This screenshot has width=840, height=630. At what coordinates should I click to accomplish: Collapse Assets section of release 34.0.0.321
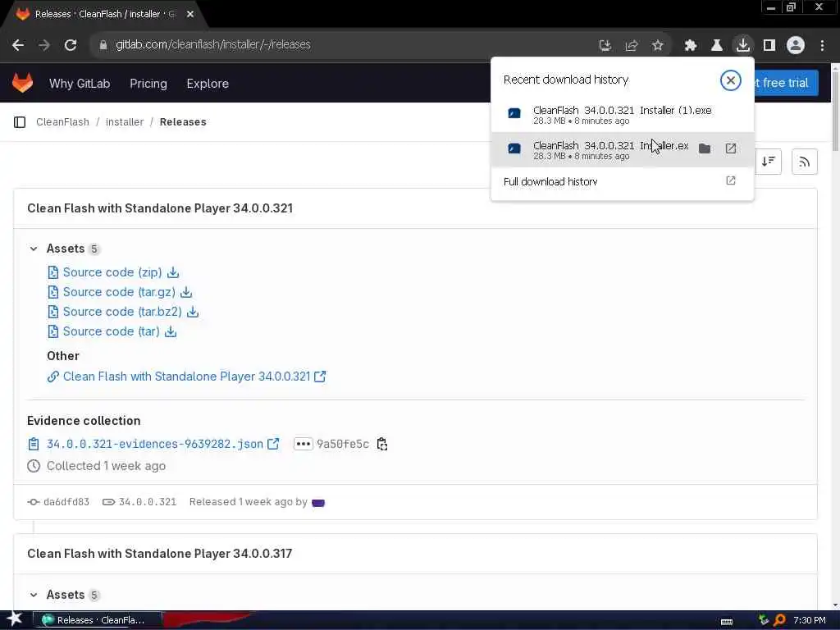33,249
